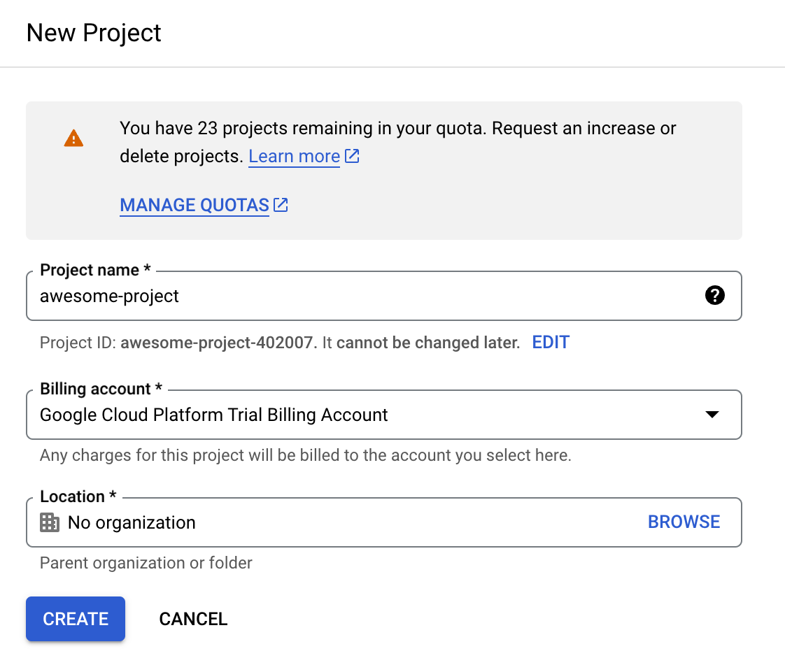Open the Project name help question mark
Screen dimensions: 785x672
click(714, 296)
